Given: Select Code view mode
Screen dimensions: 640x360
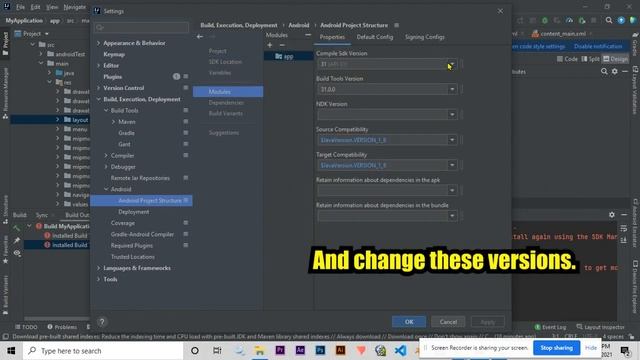Looking at the screenshot, I should point(567,59).
